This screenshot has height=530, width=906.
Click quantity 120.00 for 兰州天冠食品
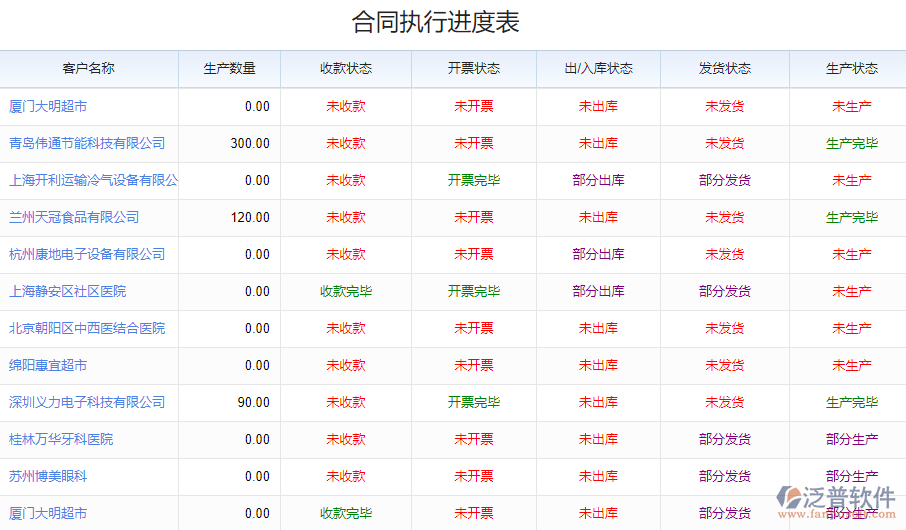coord(250,217)
